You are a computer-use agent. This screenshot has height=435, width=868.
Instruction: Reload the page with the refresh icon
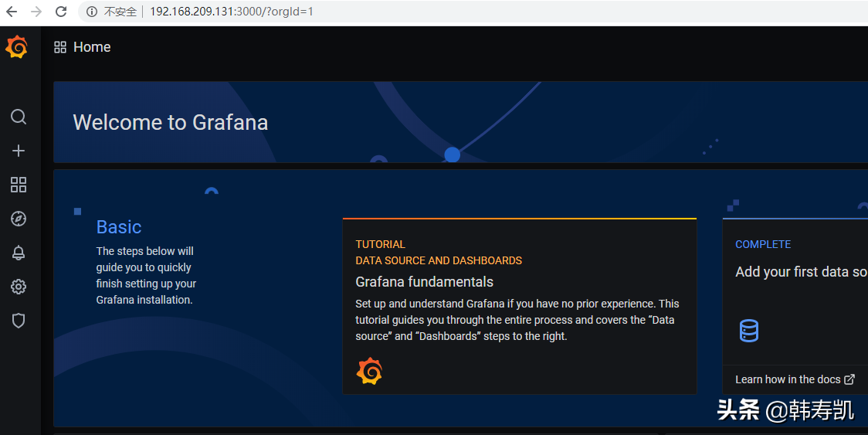click(62, 12)
